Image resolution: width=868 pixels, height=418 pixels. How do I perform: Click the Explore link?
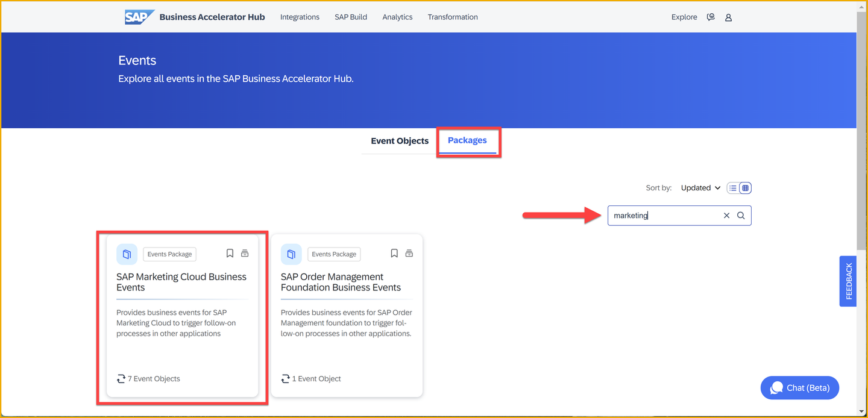tap(684, 17)
